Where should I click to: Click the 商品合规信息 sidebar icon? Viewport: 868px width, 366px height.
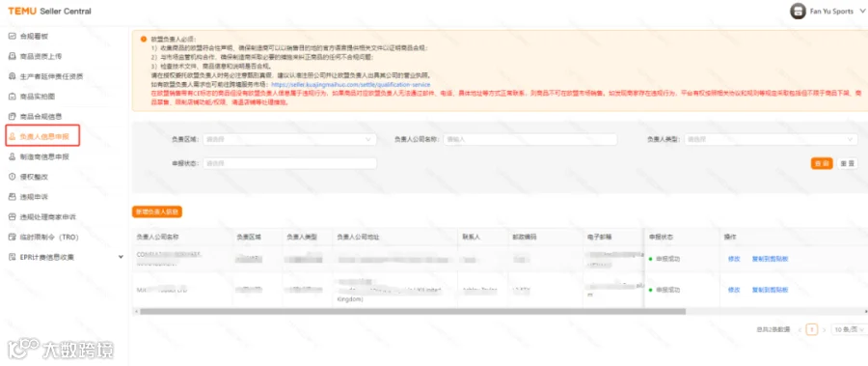[13, 117]
